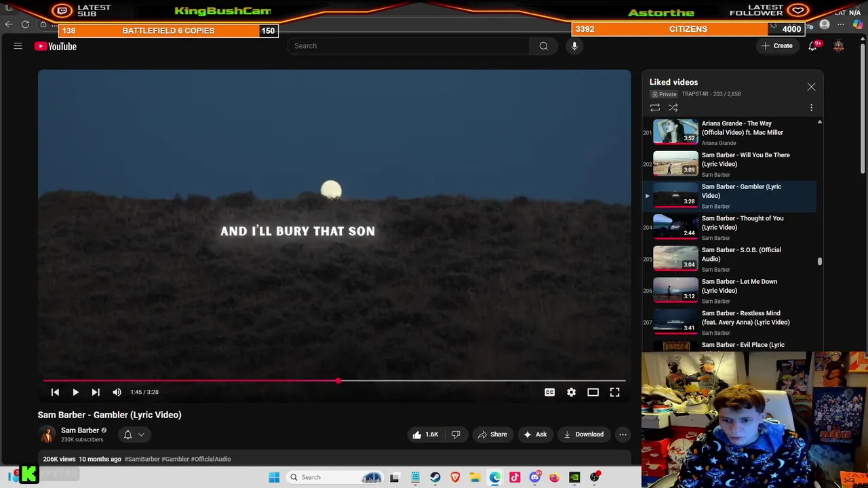The image size is (868, 488).
Task: Open Steam from the taskbar
Action: pyautogui.click(x=435, y=477)
